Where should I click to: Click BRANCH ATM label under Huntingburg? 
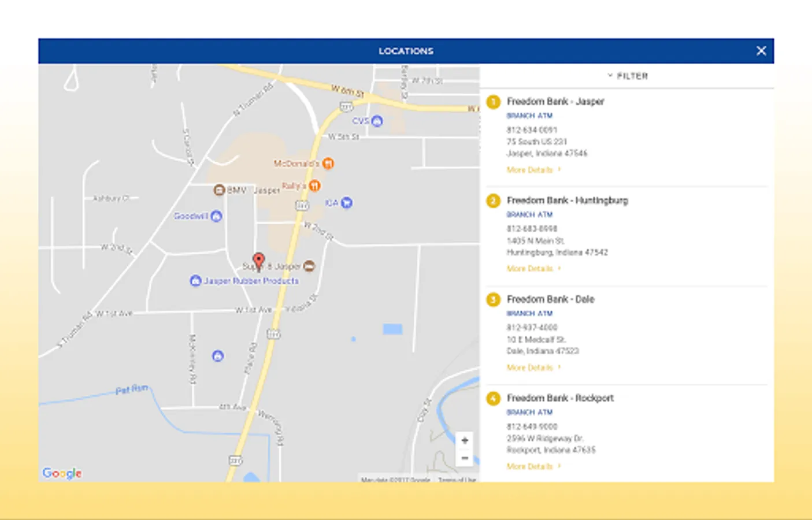pos(529,214)
